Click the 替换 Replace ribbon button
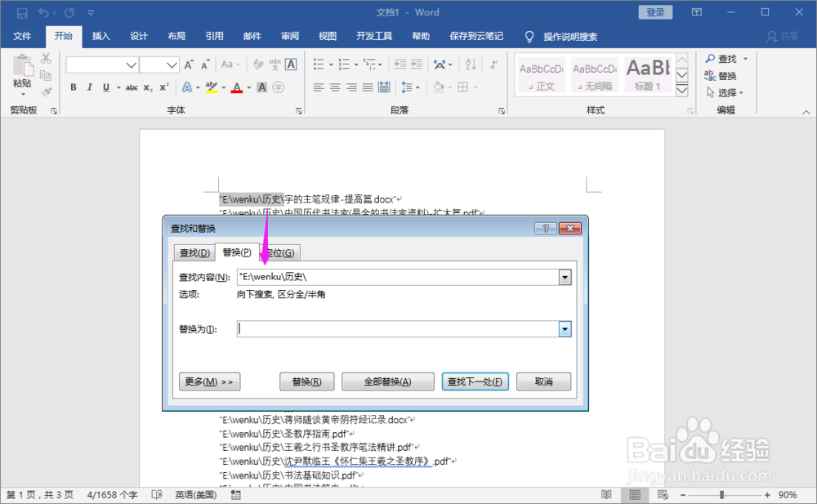The height and width of the screenshot is (504, 817). tap(721, 76)
